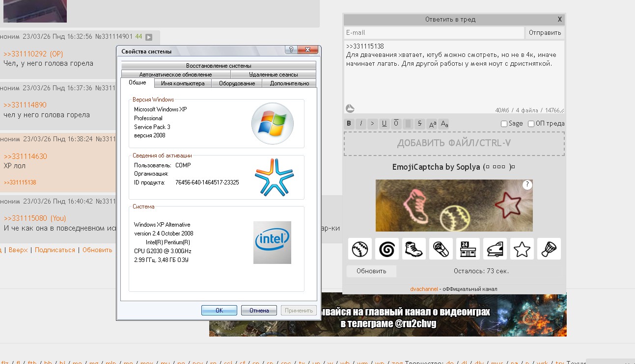Follow the >>331115080 (You) reply link
635x364 pixels.
(35, 218)
